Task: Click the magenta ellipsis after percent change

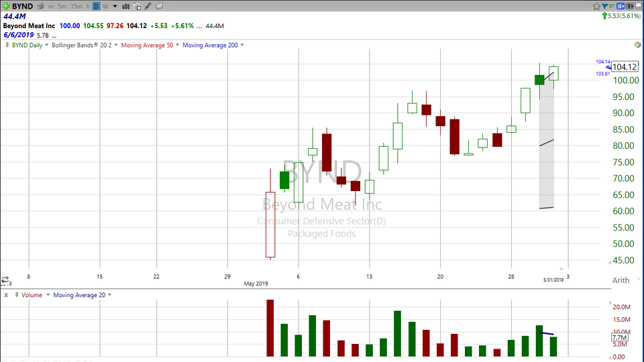Action: click(x=199, y=27)
